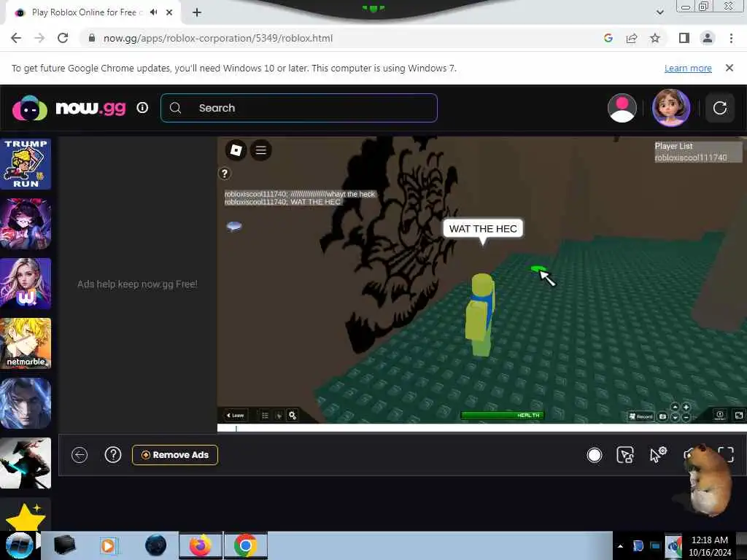Screen dimensions: 747x560
Task: Open cursor settings icon with gear
Action: [658, 455]
